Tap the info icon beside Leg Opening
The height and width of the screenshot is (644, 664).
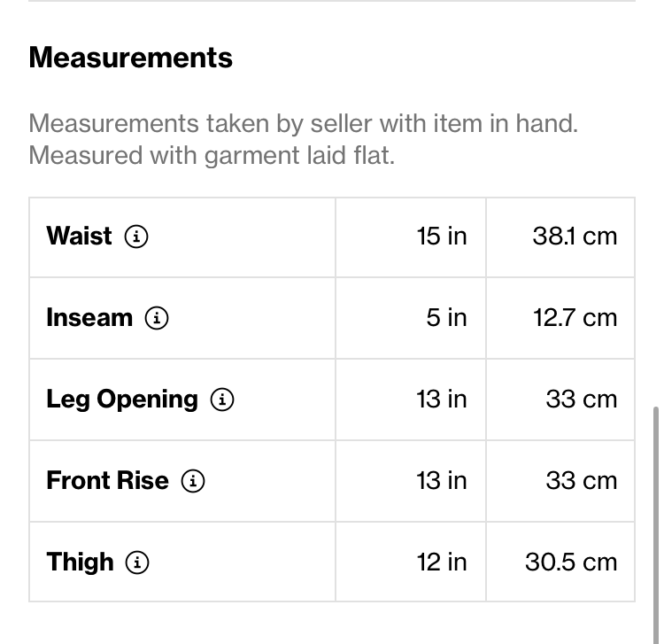[222, 400]
